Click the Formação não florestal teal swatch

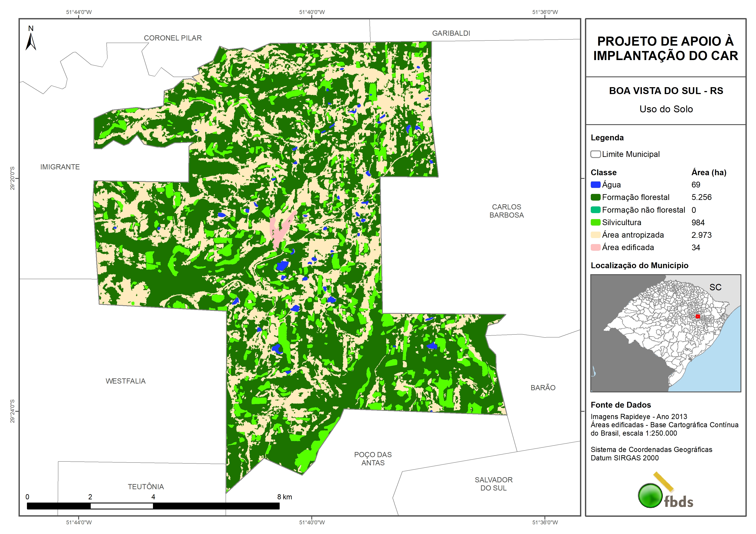click(x=595, y=210)
